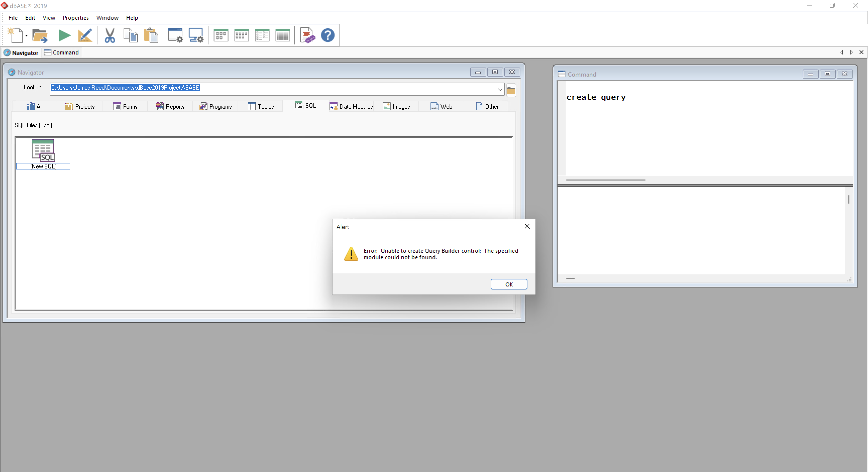Click the Paste clipboard toolbar icon
The height and width of the screenshot is (472, 868).
[x=151, y=35]
